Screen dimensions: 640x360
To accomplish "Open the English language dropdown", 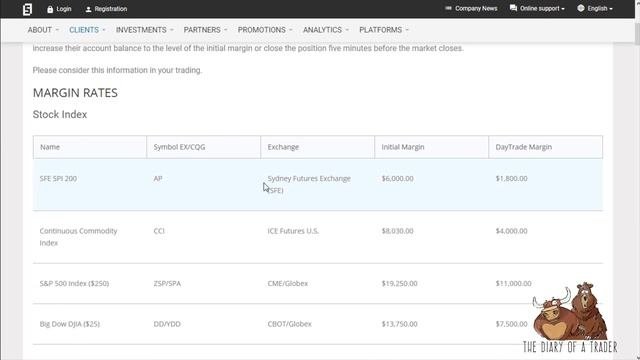I will [595, 9].
